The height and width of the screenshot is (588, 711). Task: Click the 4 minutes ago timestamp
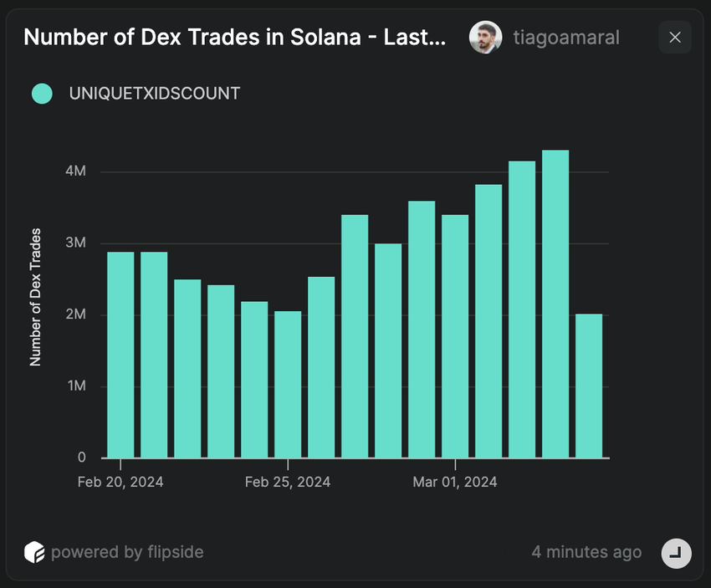click(586, 552)
